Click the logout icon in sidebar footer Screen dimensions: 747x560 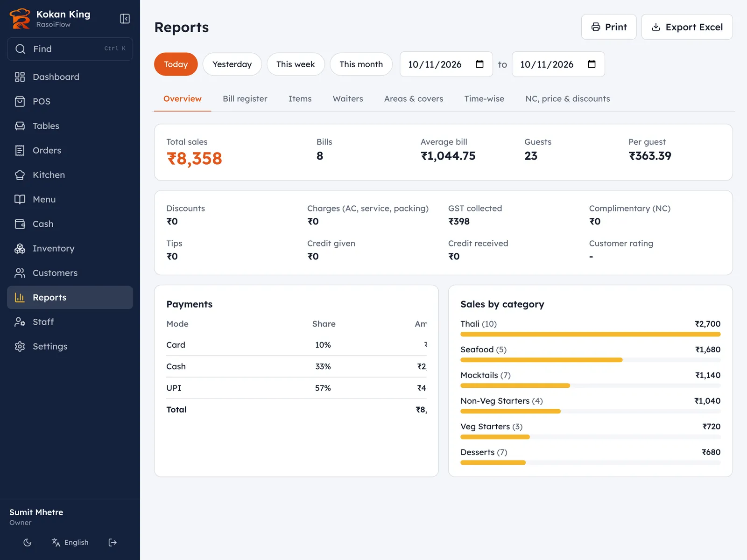tap(113, 542)
